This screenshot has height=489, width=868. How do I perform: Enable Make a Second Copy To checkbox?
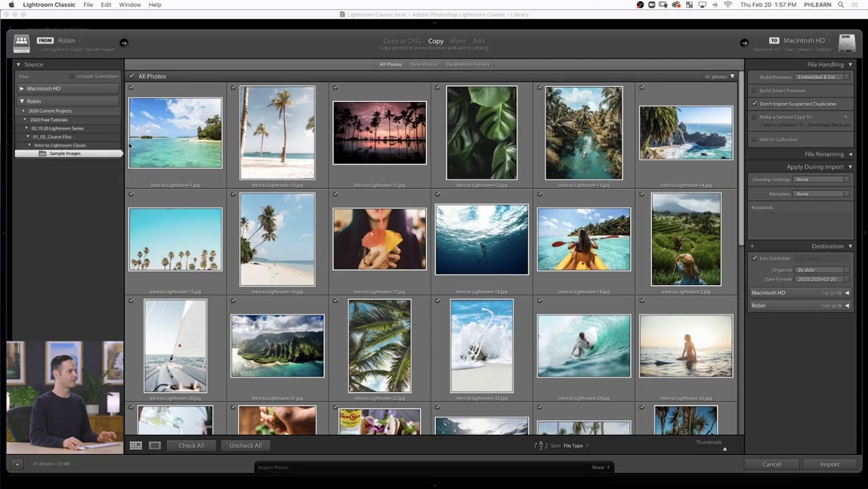(754, 116)
